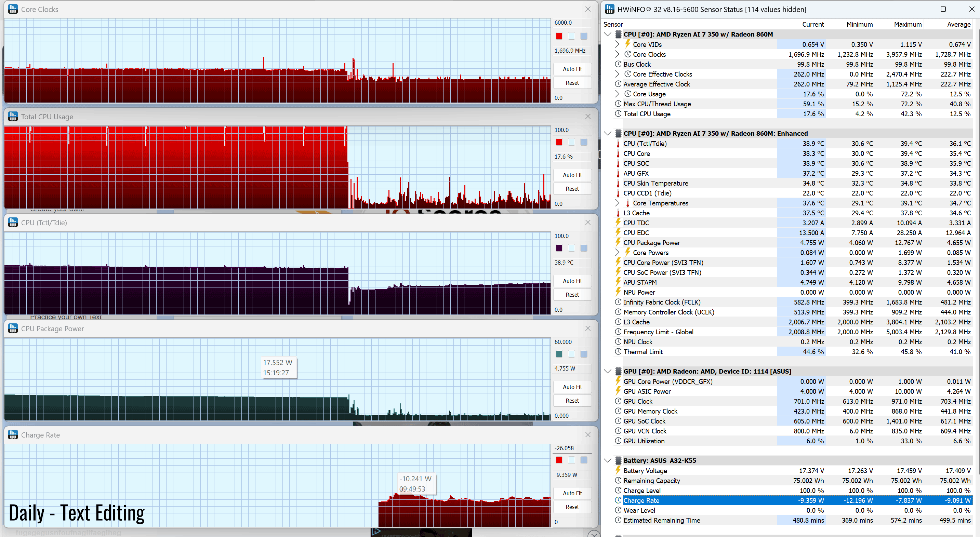Expand the Core Powers row
Image resolution: width=980 pixels, height=537 pixels.
point(617,252)
